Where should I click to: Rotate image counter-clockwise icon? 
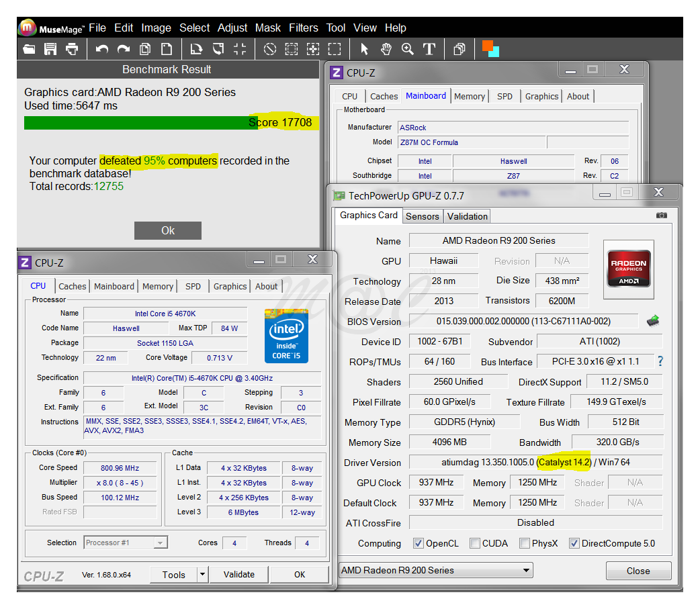coord(218,49)
